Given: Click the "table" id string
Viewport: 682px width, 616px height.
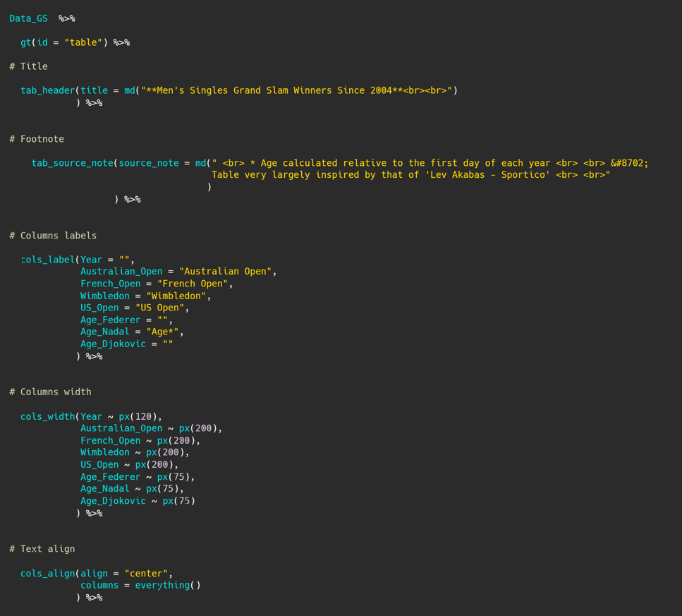Looking at the screenshot, I should click(83, 42).
